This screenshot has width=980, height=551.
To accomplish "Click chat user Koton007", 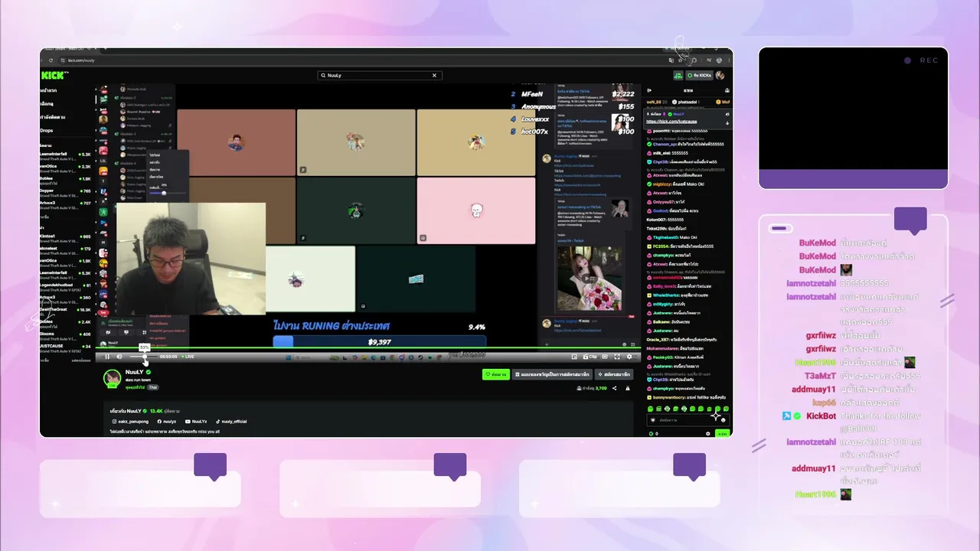I will [656, 220].
